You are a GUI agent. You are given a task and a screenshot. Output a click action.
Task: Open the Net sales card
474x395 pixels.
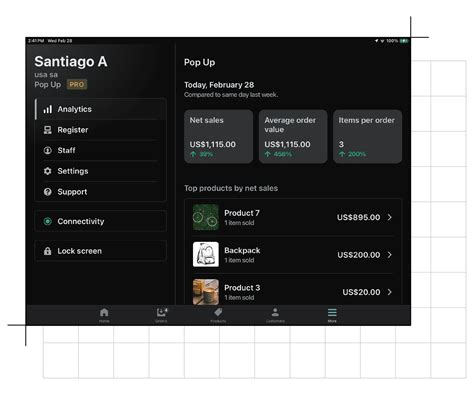click(x=219, y=136)
